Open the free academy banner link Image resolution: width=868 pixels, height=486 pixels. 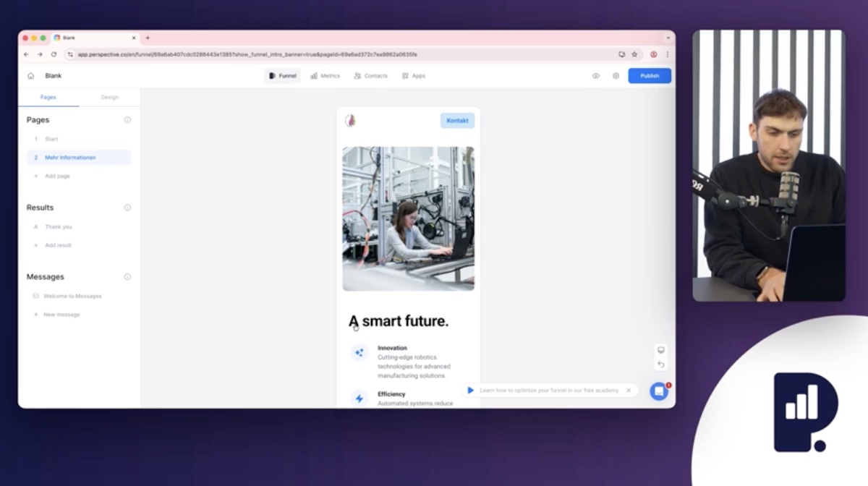[x=549, y=391]
